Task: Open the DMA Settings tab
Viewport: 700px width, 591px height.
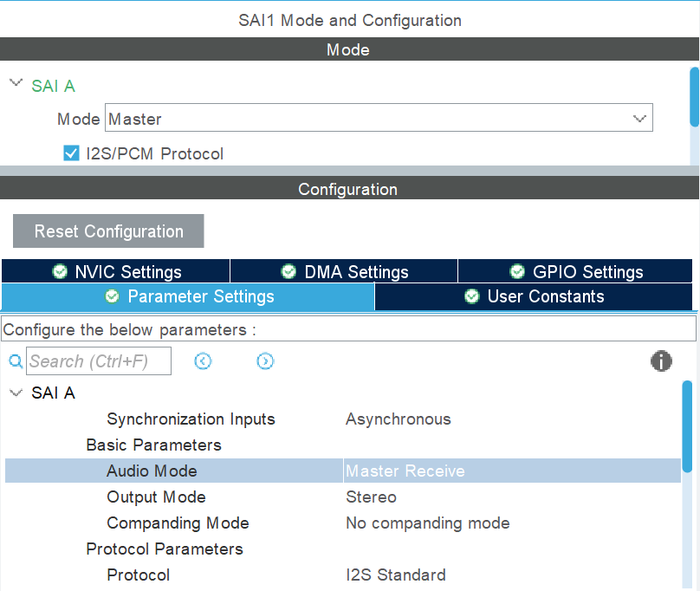Action: coord(345,271)
